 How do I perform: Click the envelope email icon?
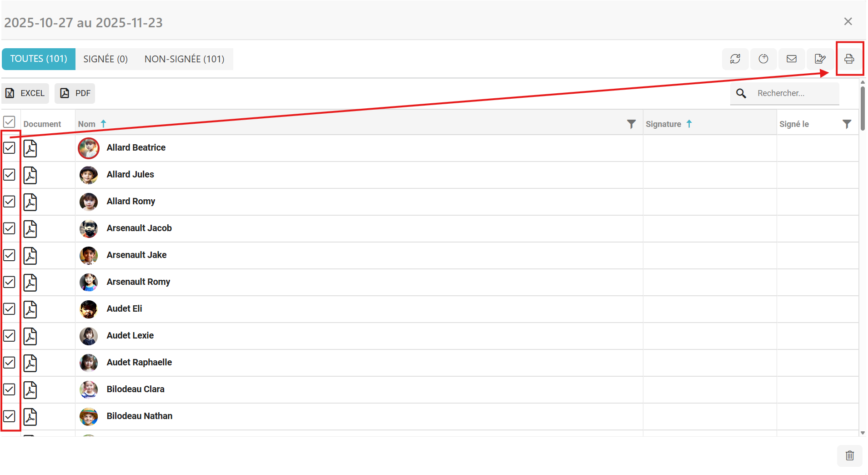click(x=792, y=59)
